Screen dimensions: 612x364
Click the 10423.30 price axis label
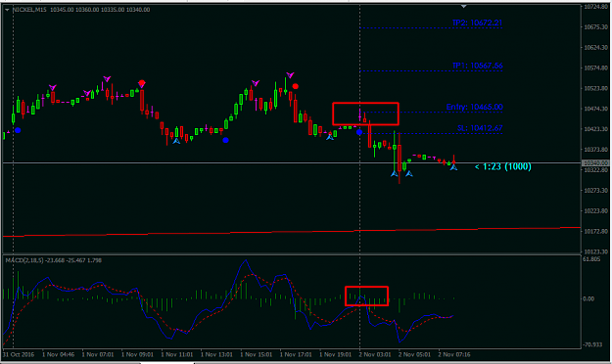pos(596,129)
